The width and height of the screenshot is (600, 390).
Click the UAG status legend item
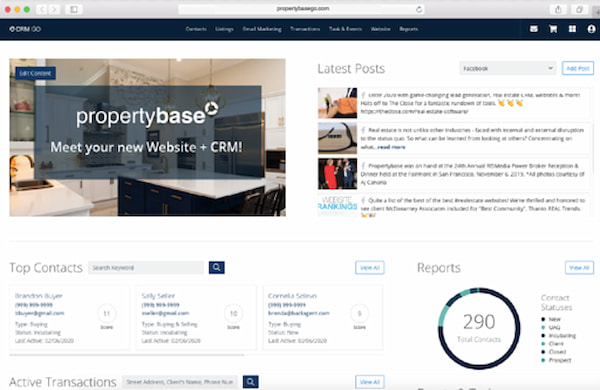coord(551,327)
